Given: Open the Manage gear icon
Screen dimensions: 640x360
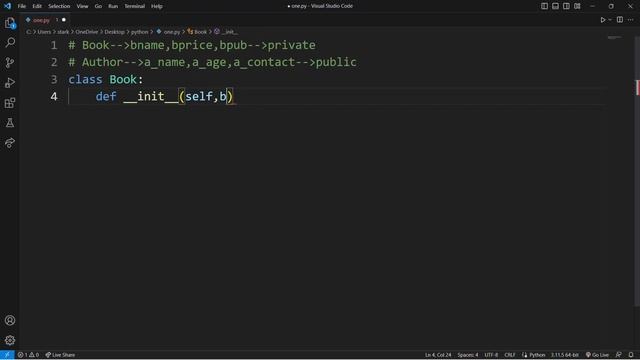Looking at the screenshot, I should point(10,340).
